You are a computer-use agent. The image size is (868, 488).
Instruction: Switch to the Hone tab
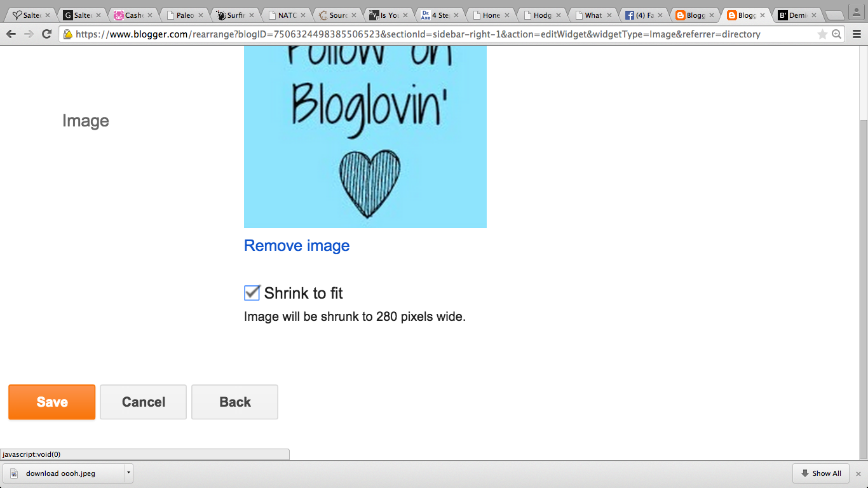[x=492, y=15]
